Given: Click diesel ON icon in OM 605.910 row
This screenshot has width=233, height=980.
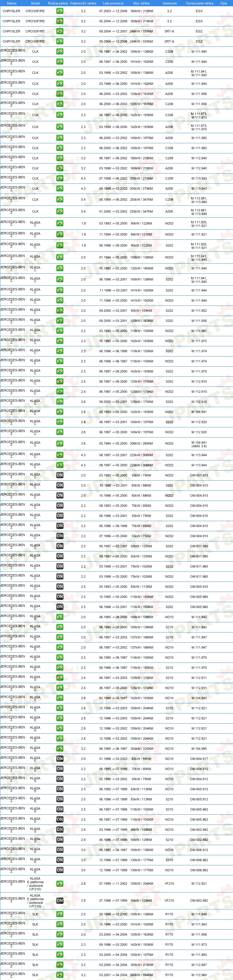Looking at the screenshot, I should [60, 587].
